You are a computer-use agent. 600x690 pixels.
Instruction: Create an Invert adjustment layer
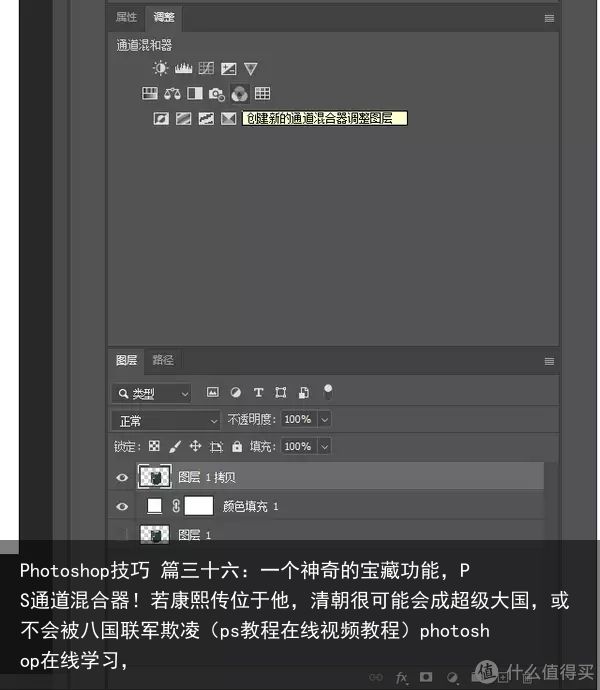point(161,118)
